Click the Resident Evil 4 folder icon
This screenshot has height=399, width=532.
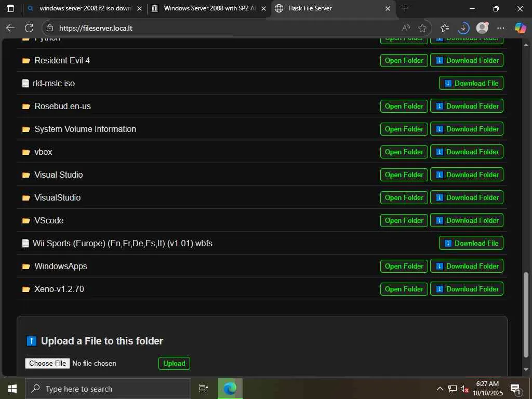click(26, 61)
